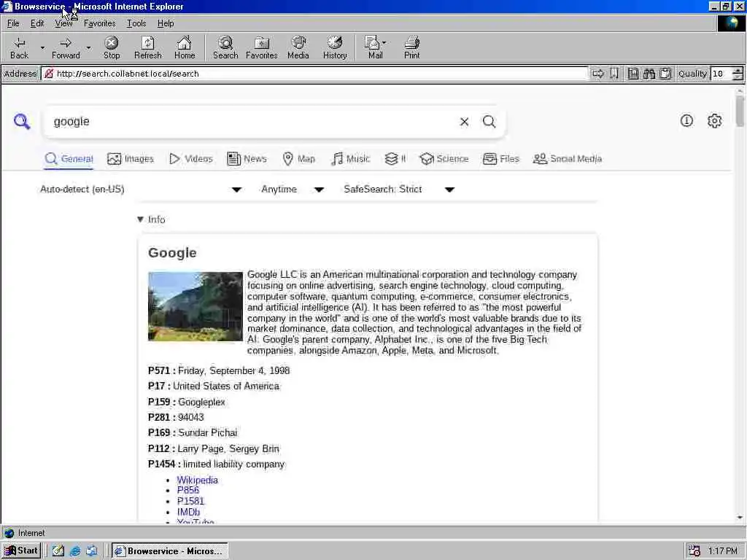The width and height of the screenshot is (747, 560).
Task: Open the Media toolbar button
Action: [298, 47]
